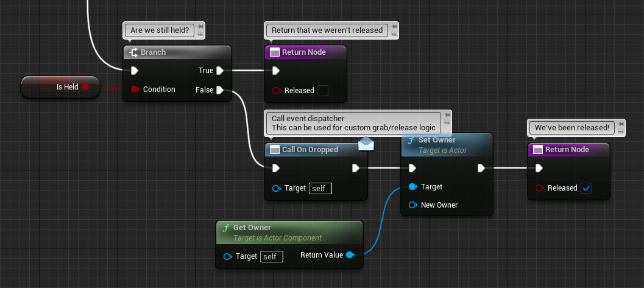Uncheck Released on the final Return Node
The width and height of the screenshot is (644, 288).
pos(586,188)
